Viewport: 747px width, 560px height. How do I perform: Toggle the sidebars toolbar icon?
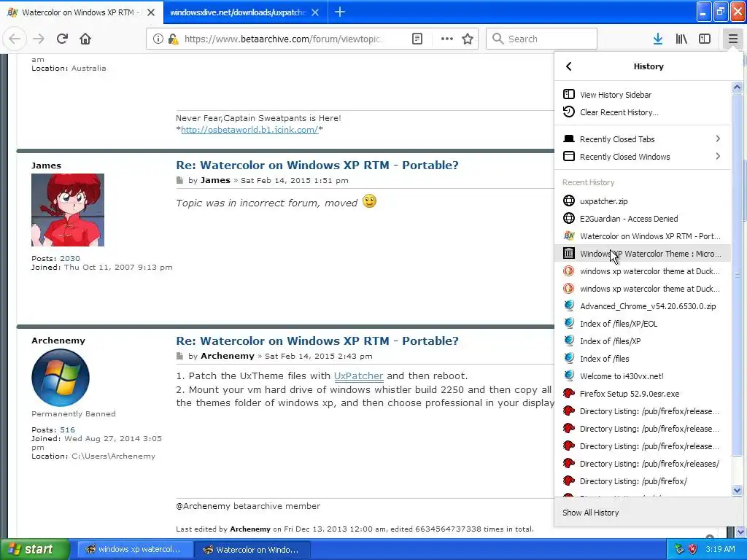pyautogui.click(x=705, y=39)
